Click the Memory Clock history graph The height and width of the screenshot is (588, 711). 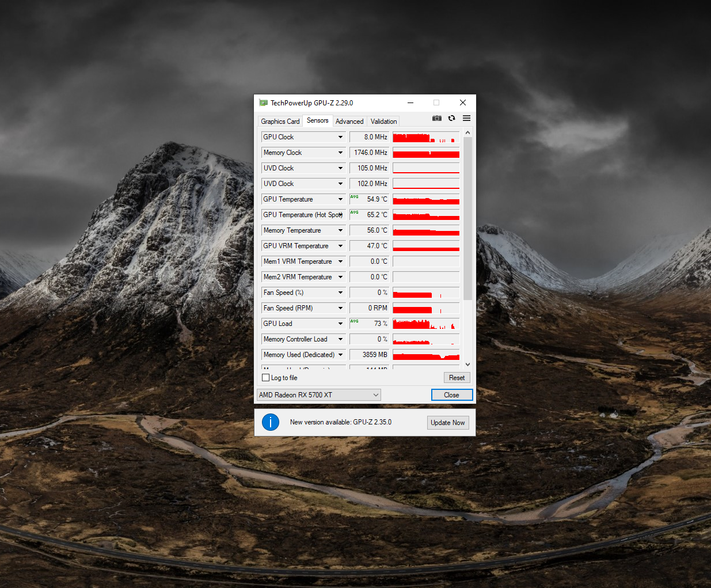click(x=426, y=153)
